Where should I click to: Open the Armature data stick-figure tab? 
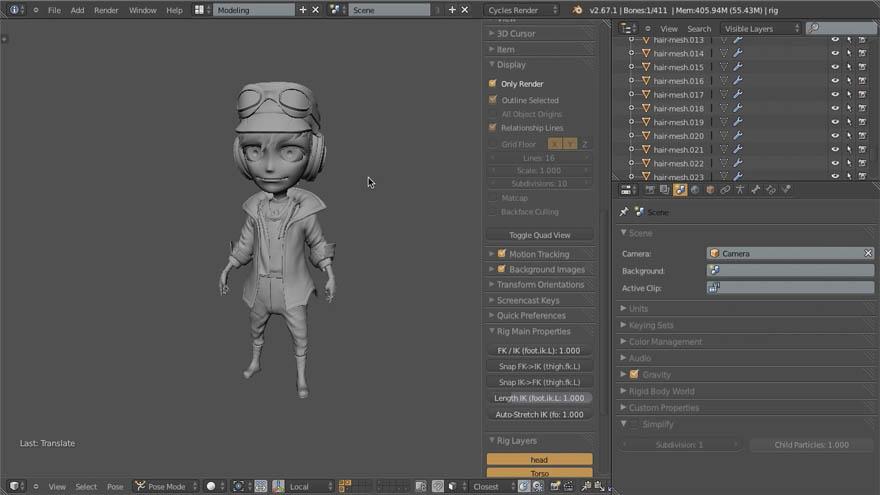click(x=740, y=190)
